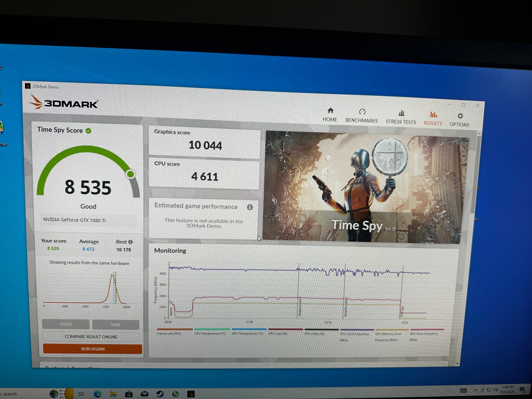Click the info icon next to Estimated game performance
532x399 pixels.
pos(250,207)
